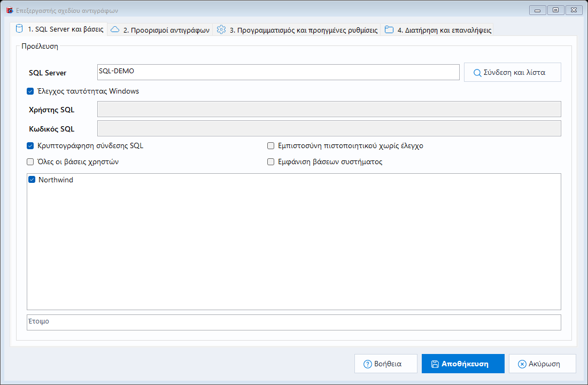The width and height of the screenshot is (588, 385).
Task: Minimize the plan editor window
Action: pyautogui.click(x=537, y=10)
